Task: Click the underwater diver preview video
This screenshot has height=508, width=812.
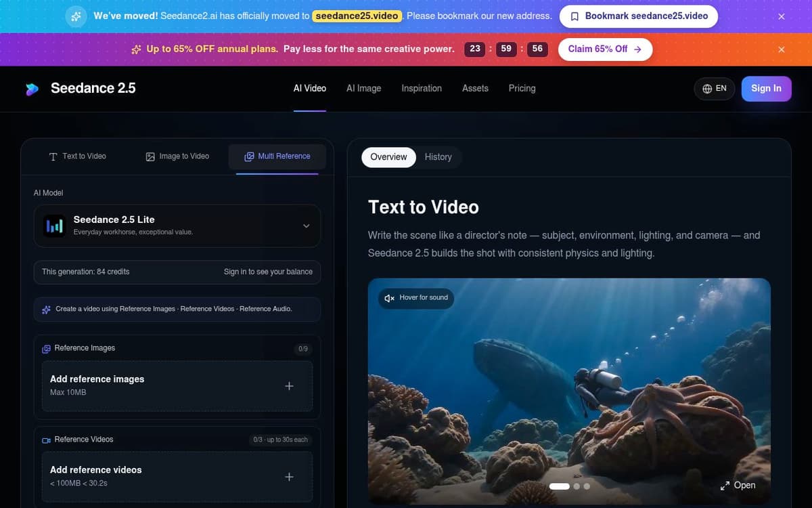Action: click(569, 391)
